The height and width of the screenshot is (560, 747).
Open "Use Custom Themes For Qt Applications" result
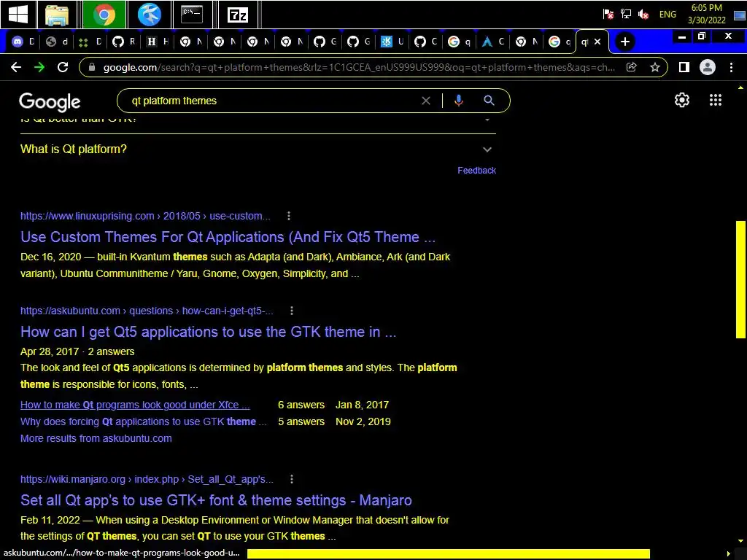pyautogui.click(x=228, y=237)
